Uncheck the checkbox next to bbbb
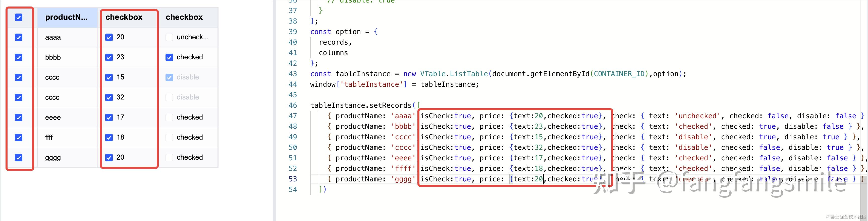The image size is (868, 221). click(19, 57)
